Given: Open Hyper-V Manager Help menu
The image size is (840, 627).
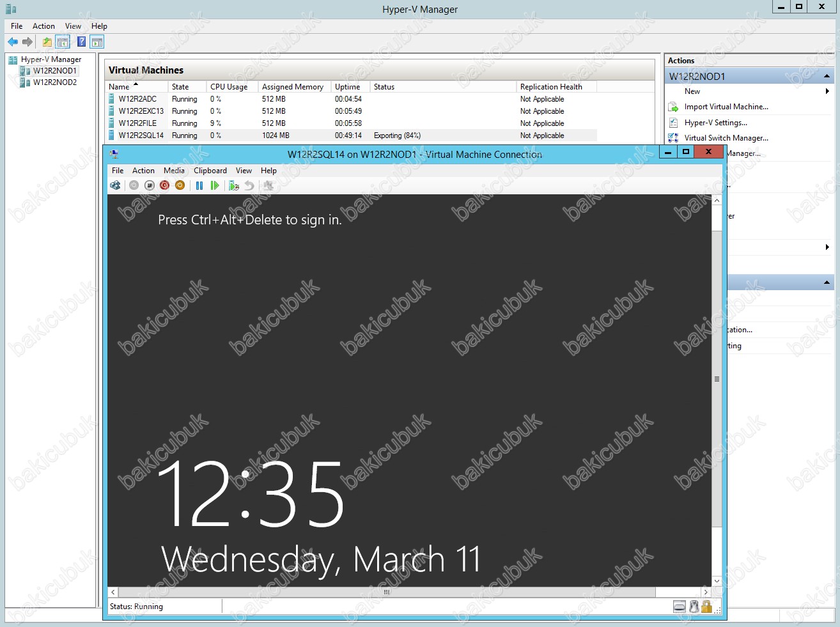Looking at the screenshot, I should [x=99, y=26].
